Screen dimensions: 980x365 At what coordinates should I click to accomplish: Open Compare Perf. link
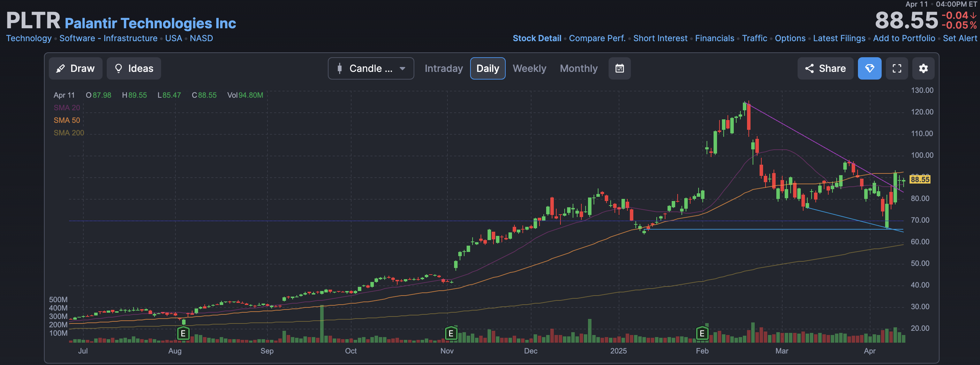[597, 38]
